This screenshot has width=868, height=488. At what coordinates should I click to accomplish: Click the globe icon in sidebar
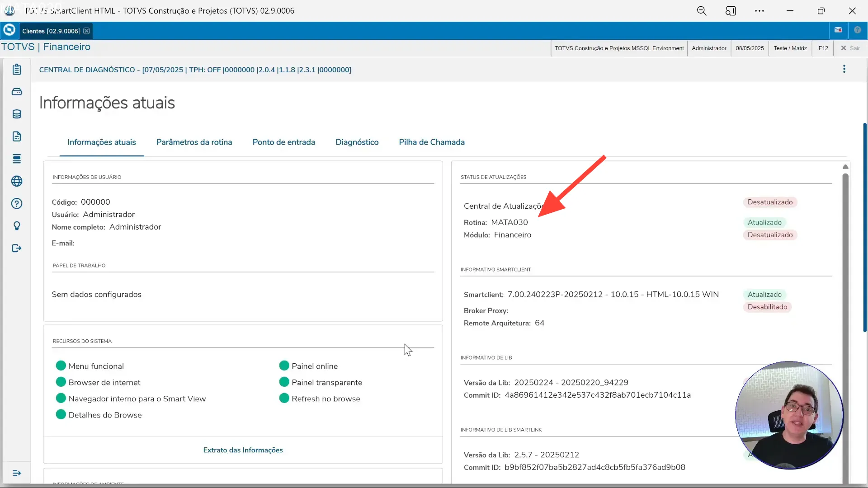point(17,181)
